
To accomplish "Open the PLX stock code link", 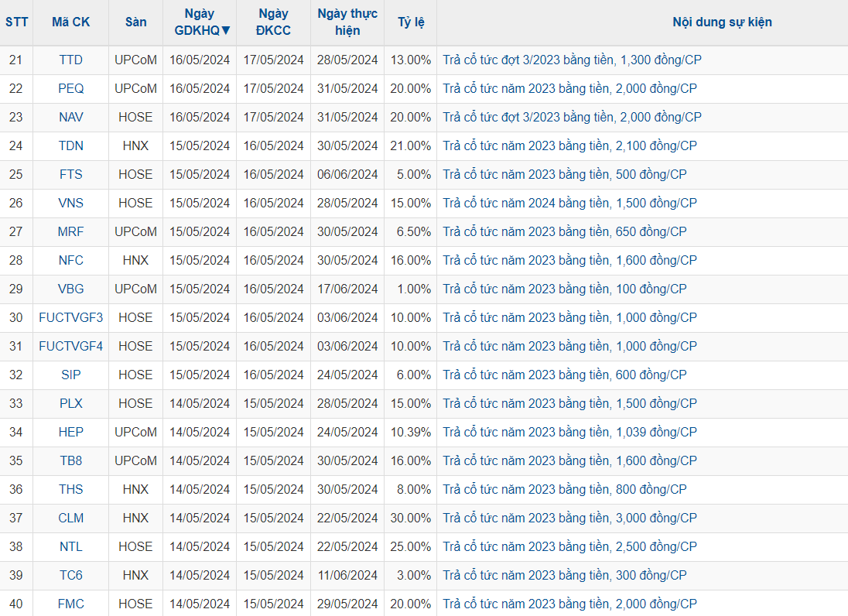I will [70, 403].
